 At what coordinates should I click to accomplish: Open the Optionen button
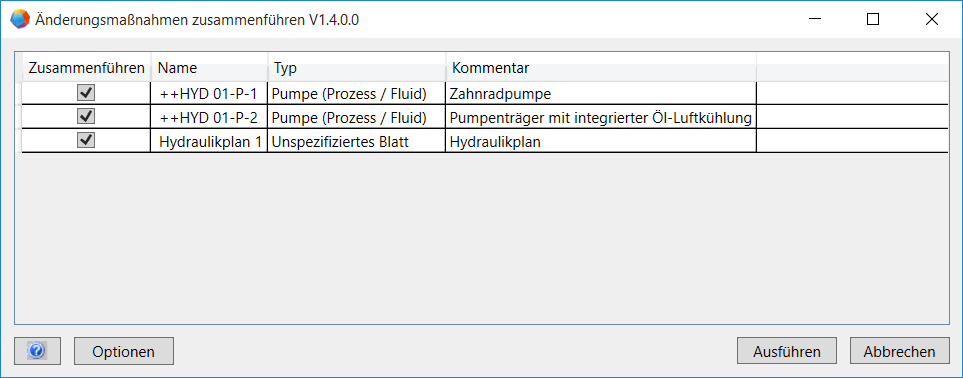pos(123,352)
